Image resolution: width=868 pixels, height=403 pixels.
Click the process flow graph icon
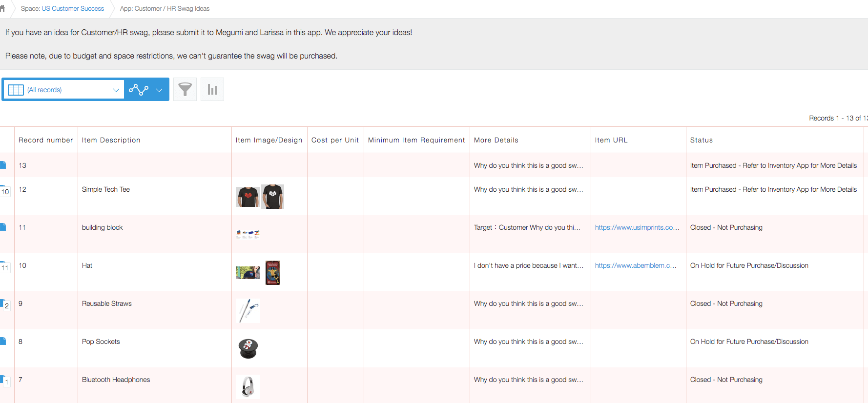click(x=139, y=90)
